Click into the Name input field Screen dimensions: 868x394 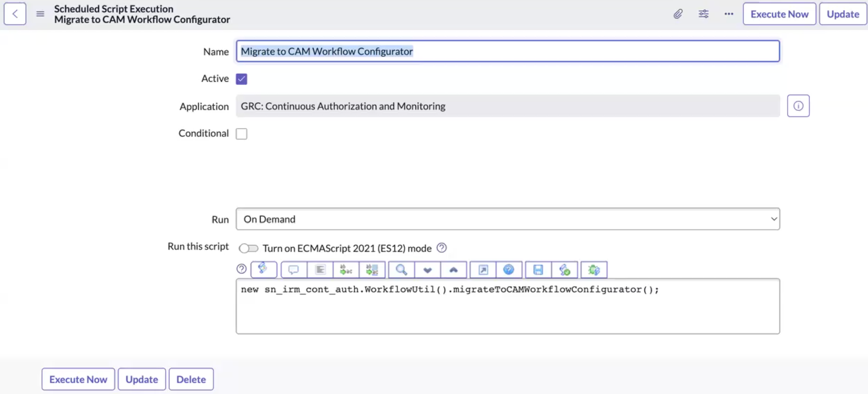(x=508, y=51)
